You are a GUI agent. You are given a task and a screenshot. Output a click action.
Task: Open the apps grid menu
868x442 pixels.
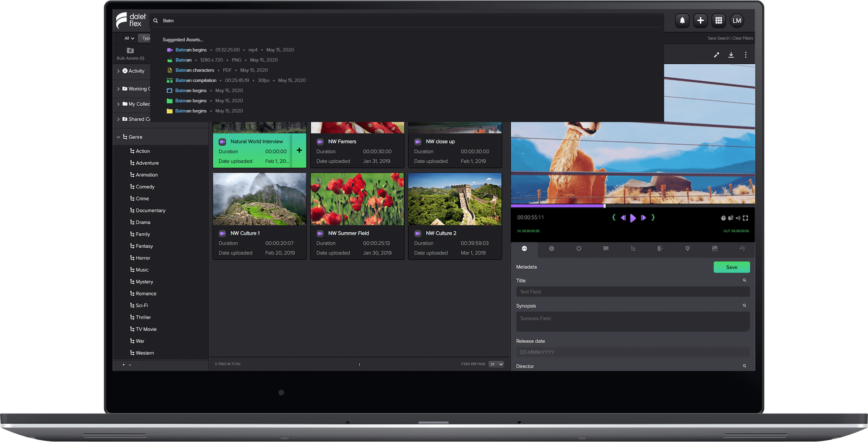[x=718, y=20]
